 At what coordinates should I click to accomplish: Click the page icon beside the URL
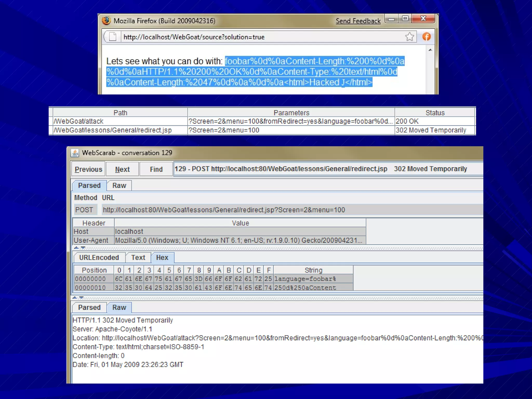[x=112, y=37]
